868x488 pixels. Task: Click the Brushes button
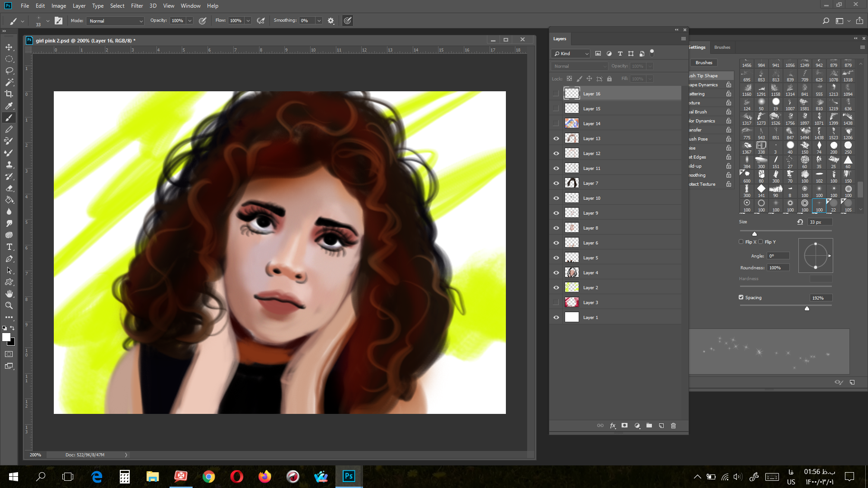point(703,63)
